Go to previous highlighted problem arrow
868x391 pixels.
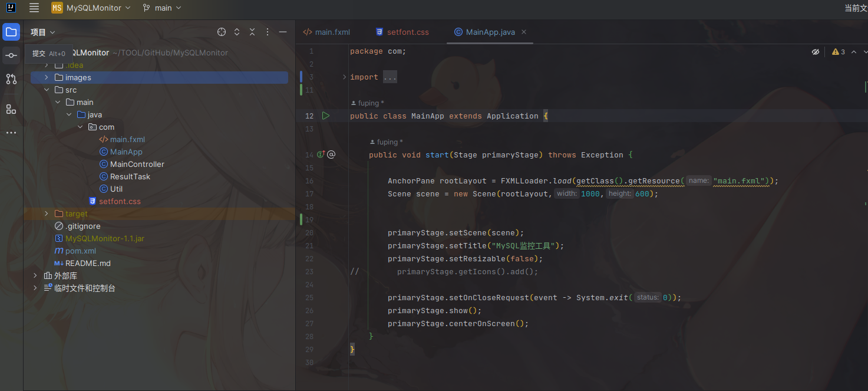pos(853,52)
